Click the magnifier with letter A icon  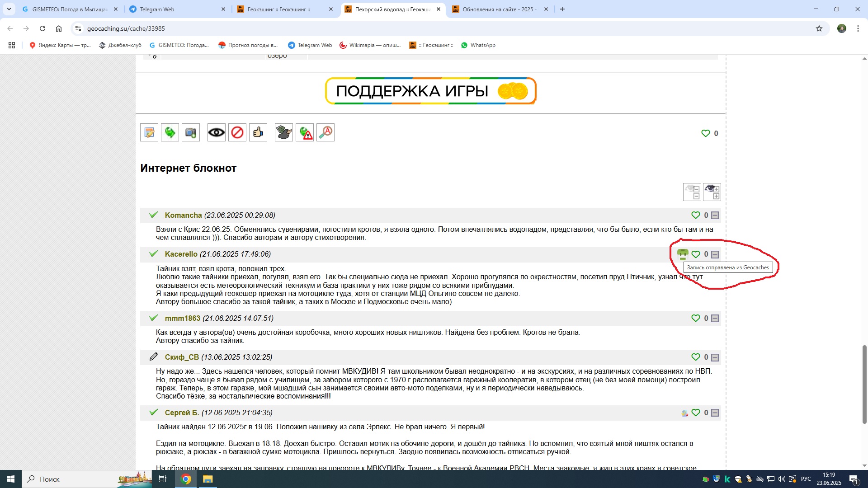325,132
